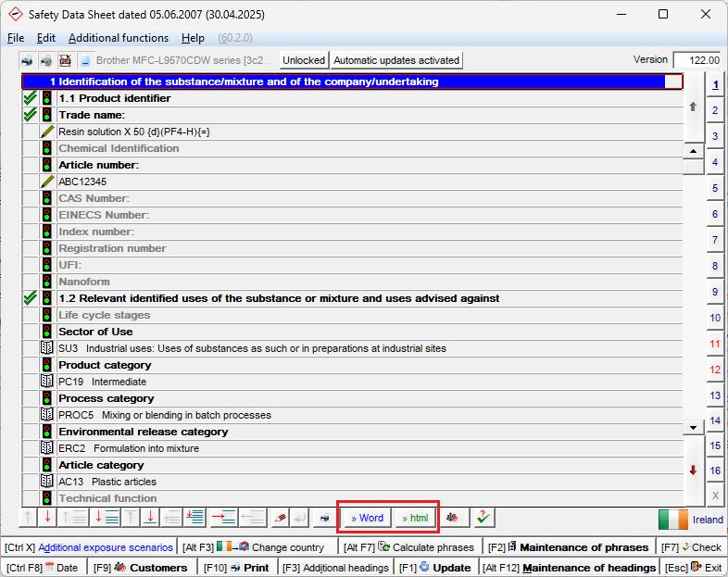The height and width of the screenshot is (577, 728).
Task: Click the gray return arrow icon
Action: (299, 517)
